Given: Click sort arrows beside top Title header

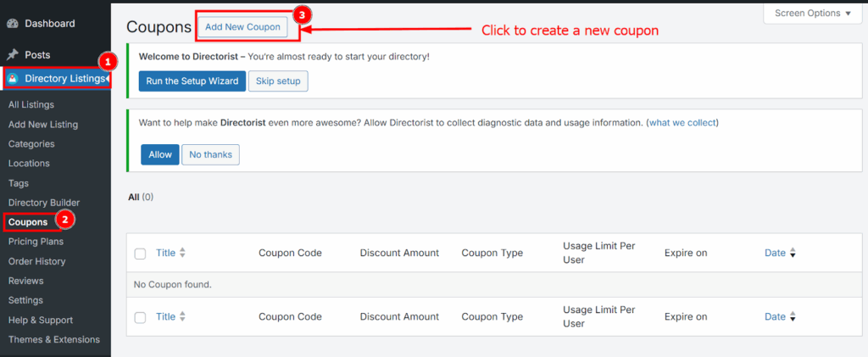Looking at the screenshot, I should 182,253.
